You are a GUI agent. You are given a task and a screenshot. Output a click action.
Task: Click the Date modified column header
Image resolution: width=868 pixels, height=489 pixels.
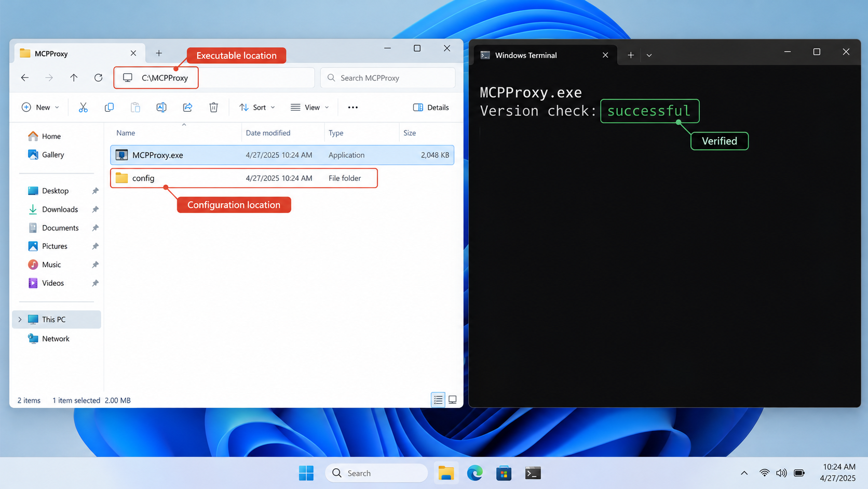[x=268, y=133]
